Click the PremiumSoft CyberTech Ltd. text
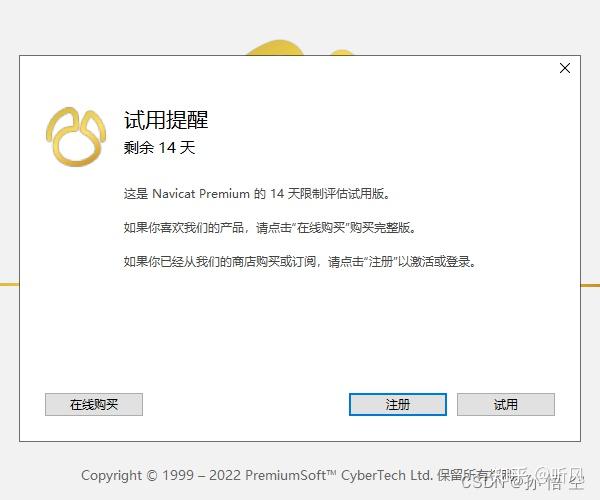600x500 pixels. [339, 476]
